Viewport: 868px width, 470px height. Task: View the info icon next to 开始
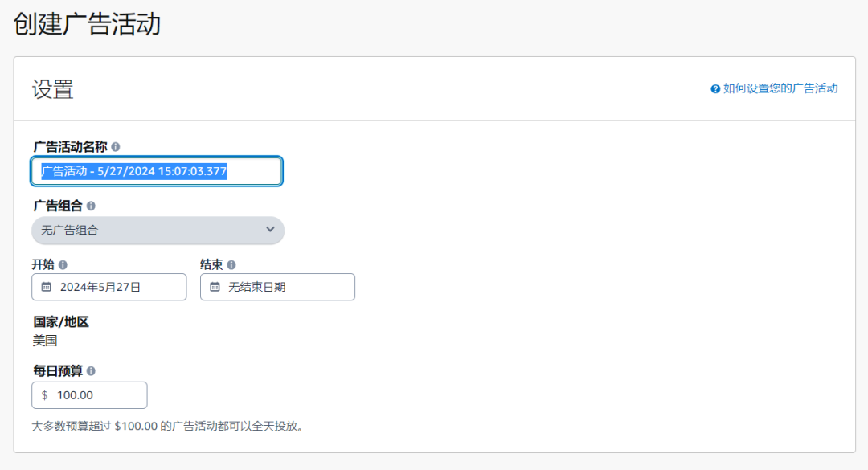[63, 264]
